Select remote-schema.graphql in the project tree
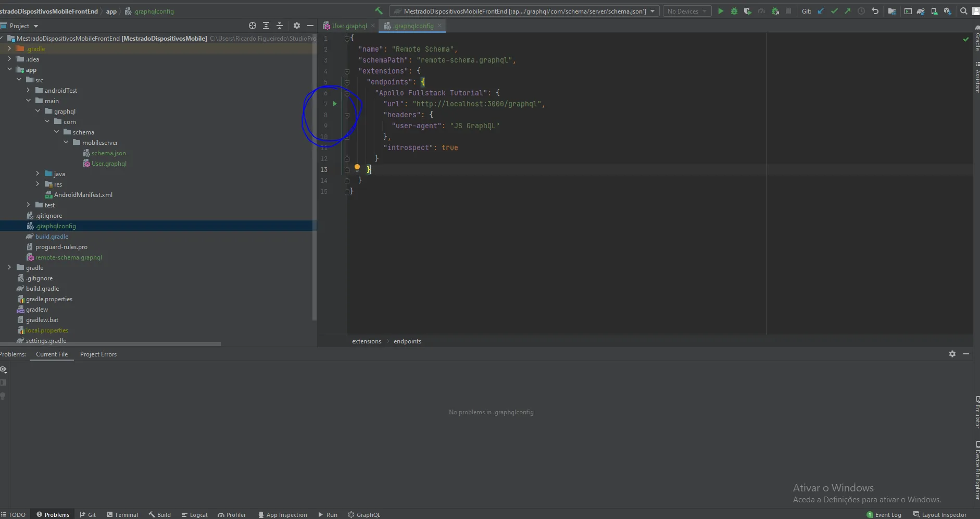980x519 pixels. tap(68, 257)
